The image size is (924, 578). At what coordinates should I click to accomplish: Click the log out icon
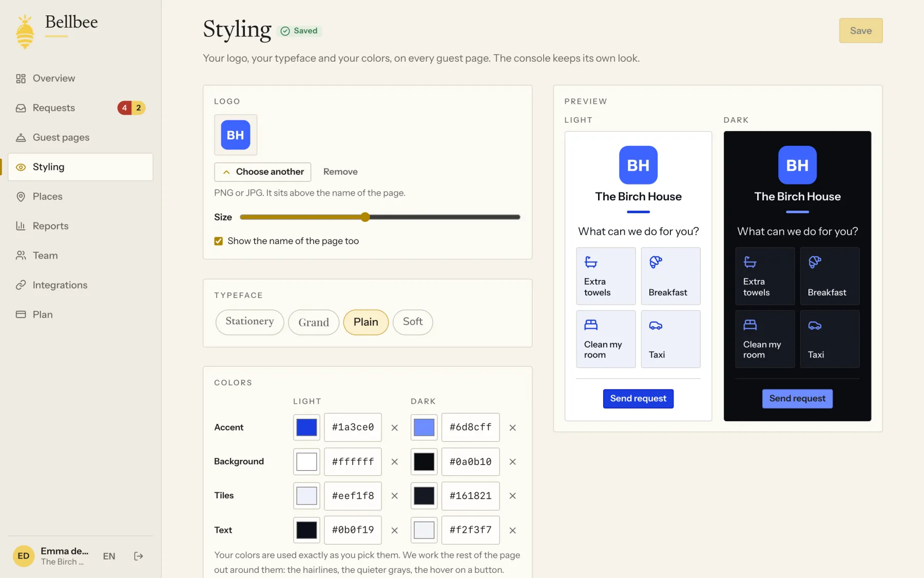click(x=139, y=556)
